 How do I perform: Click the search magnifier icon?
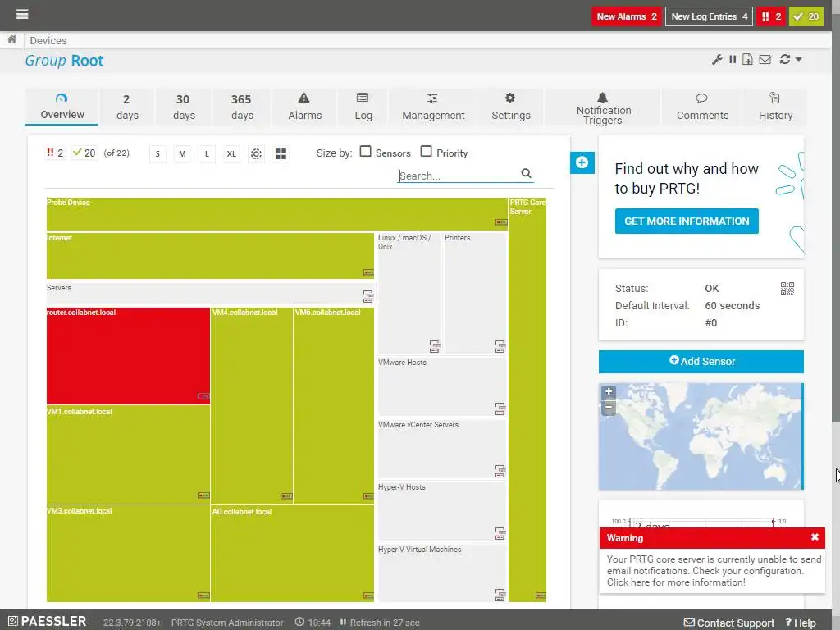(x=526, y=174)
